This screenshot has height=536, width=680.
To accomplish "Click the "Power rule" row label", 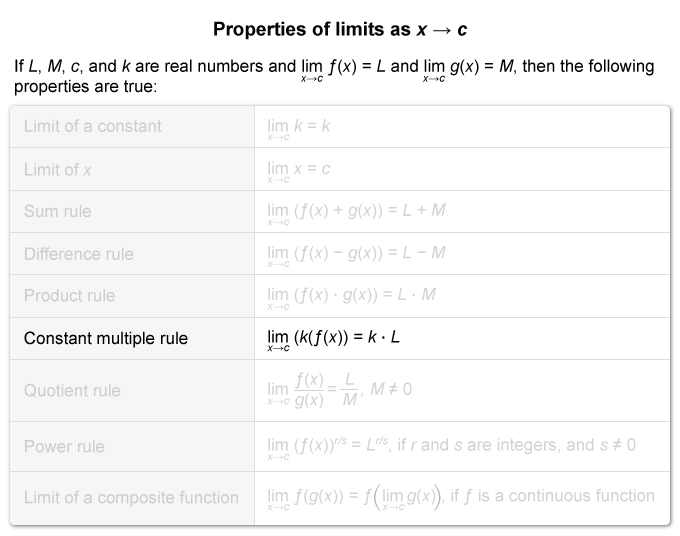I will [64, 446].
